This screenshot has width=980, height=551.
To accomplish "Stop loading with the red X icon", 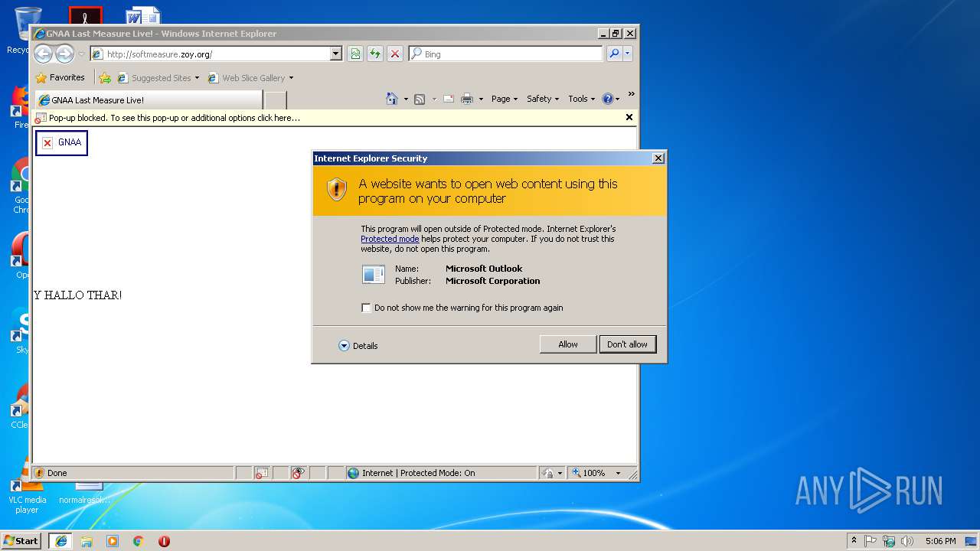I will pos(395,54).
